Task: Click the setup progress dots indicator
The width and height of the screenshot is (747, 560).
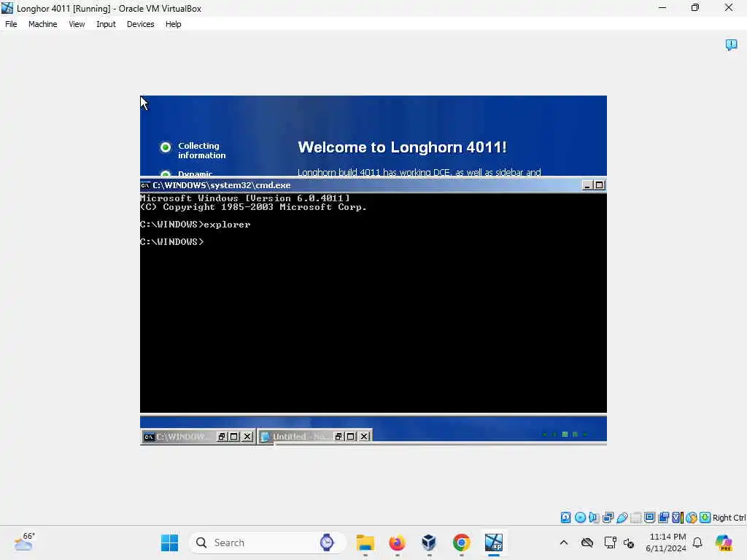Action: [565, 435]
